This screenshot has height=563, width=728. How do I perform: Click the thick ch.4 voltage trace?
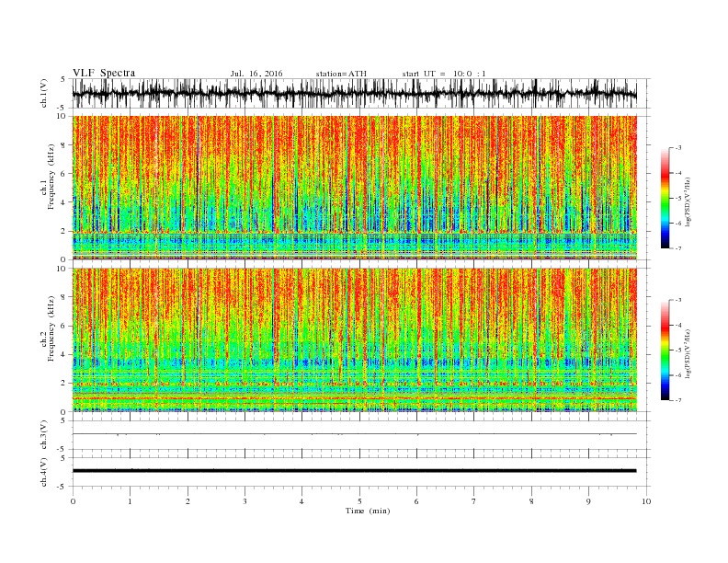click(354, 471)
